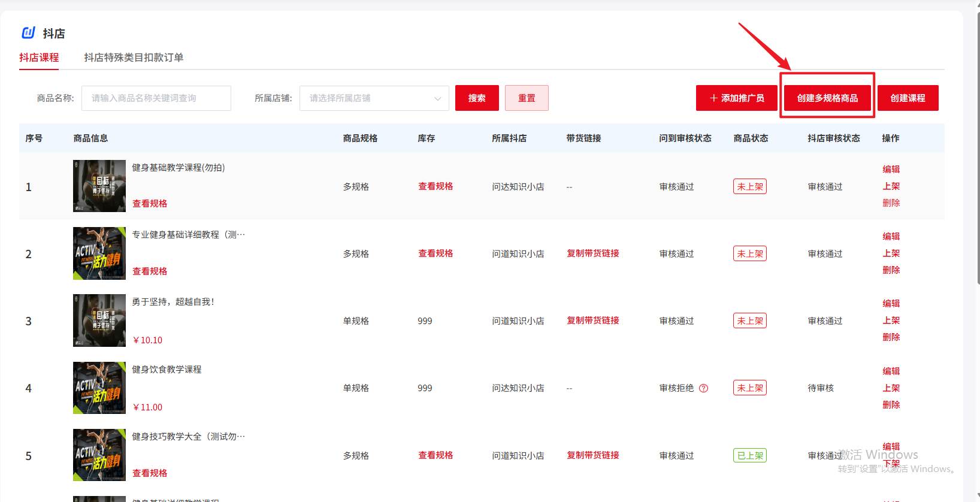Click the 搜索 button
The height and width of the screenshot is (502, 980).
(x=477, y=98)
